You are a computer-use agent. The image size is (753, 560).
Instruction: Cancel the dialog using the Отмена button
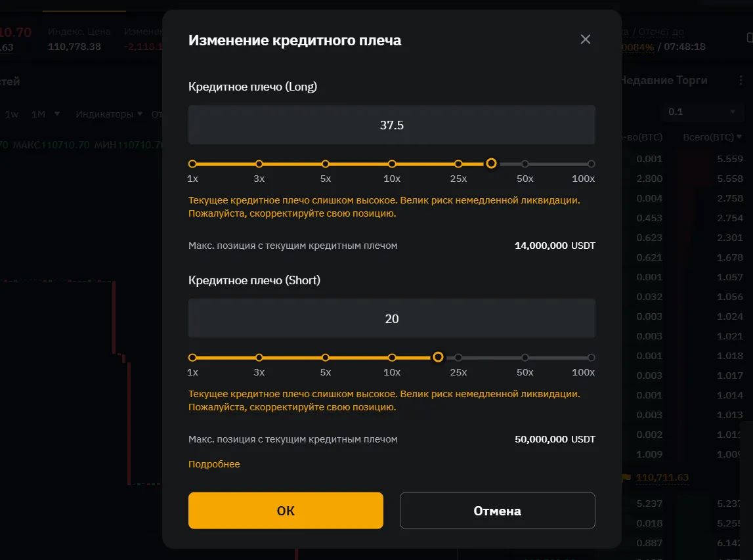(497, 510)
